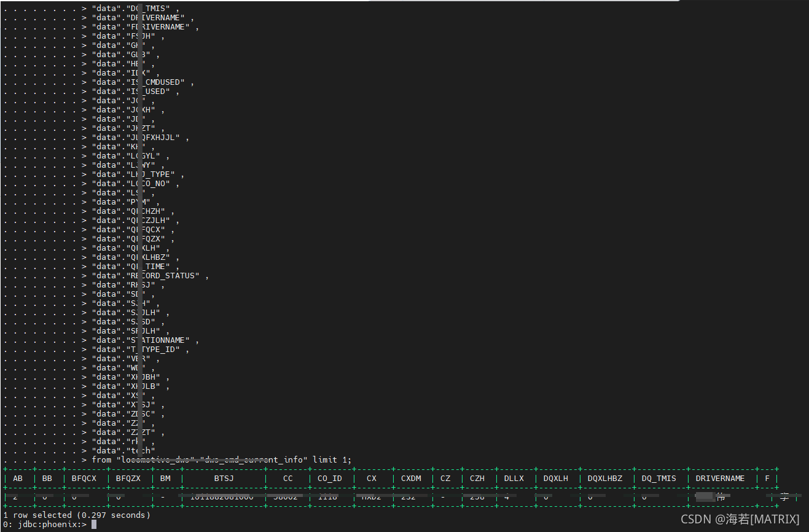Click the BB column header
The width and height of the screenshot is (809, 532).
pyautogui.click(x=47, y=479)
